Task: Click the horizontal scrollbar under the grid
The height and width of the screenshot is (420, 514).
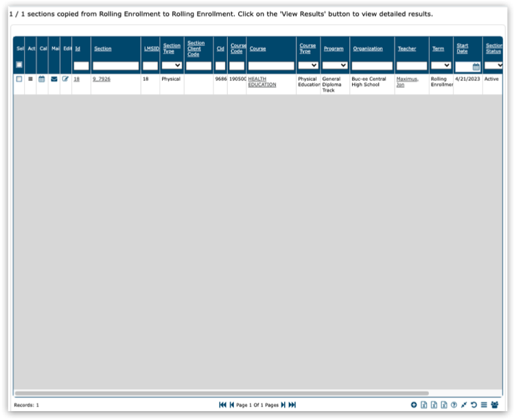Action: [x=221, y=393]
